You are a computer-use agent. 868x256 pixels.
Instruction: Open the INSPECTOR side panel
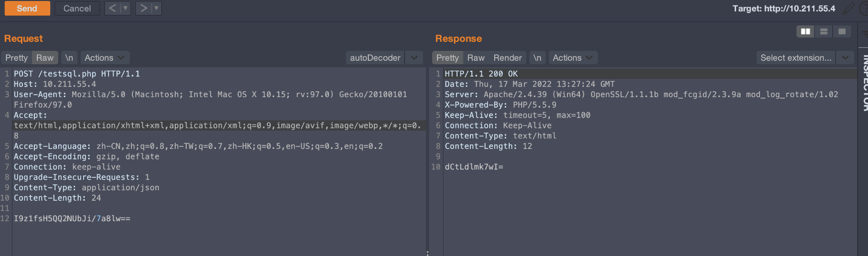pyautogui.click(x=865, y=82)
